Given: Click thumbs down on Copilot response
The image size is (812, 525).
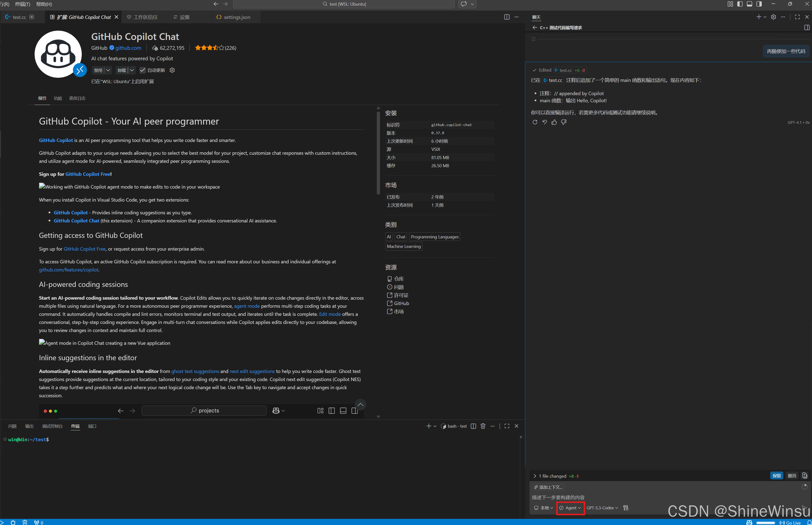Looking at the screenshot, I should pos(564,122).
